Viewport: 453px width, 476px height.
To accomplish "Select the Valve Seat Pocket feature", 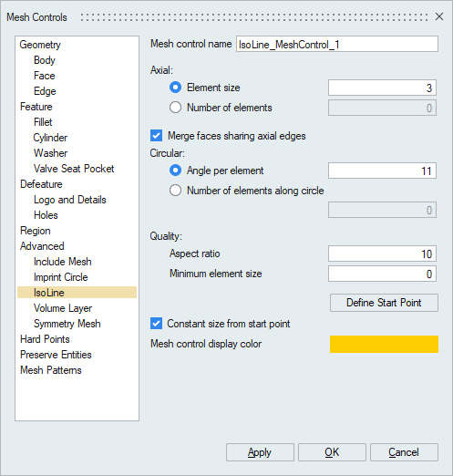I will pyautogui.click(x=74, y=169).
